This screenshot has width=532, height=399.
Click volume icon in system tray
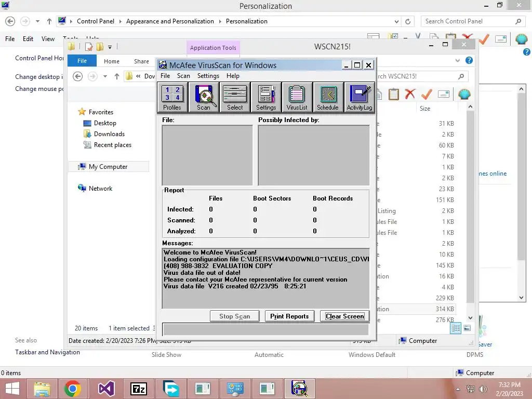tap(483, 389)
